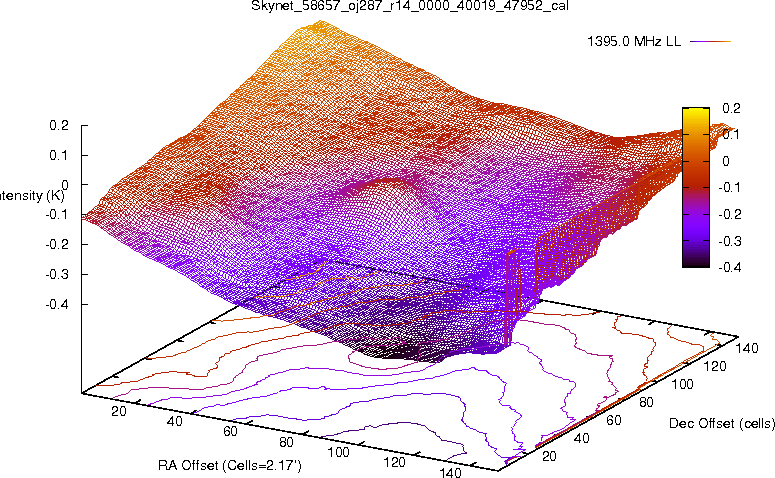Click the tall vertical spike on the surface
The height and width of the screenshot is (478, 775).
514,297
